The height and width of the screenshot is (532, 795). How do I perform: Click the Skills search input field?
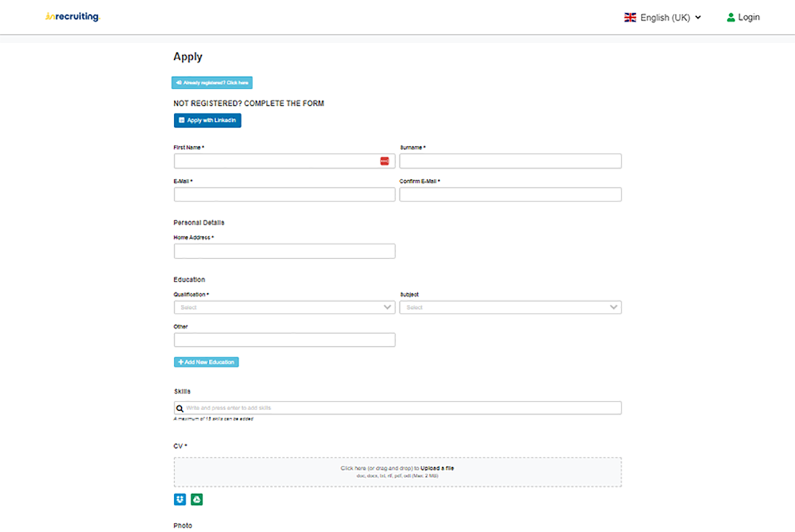(397, 408)
